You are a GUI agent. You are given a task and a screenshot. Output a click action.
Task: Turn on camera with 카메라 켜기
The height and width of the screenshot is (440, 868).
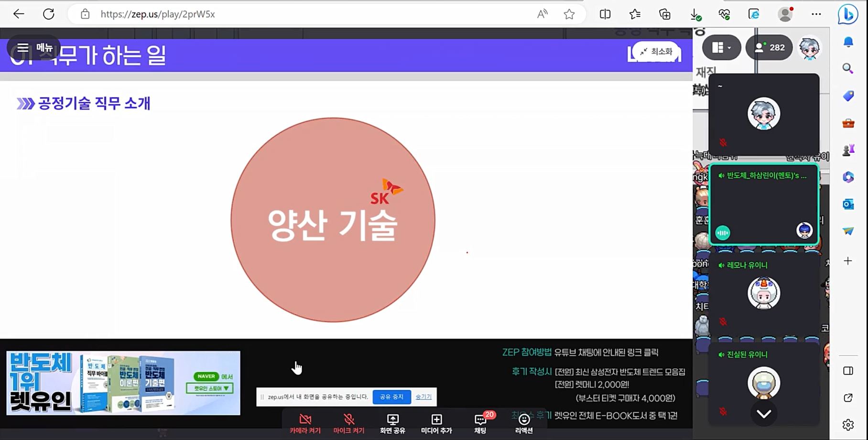[305, 423]
